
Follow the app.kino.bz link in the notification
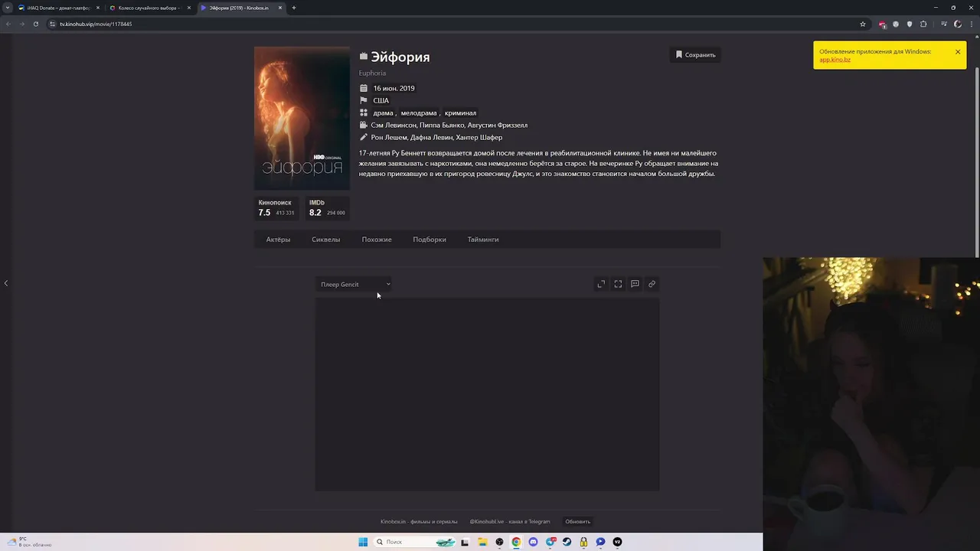point(835,60)
